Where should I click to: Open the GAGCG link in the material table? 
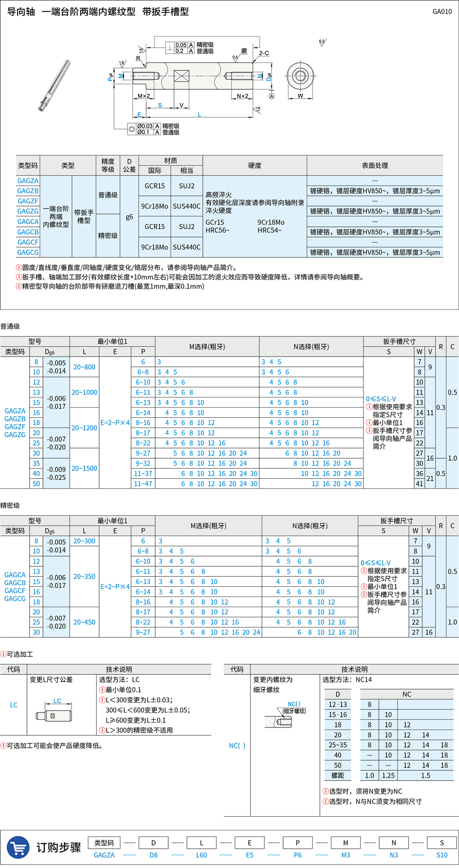tap(28, 252)
